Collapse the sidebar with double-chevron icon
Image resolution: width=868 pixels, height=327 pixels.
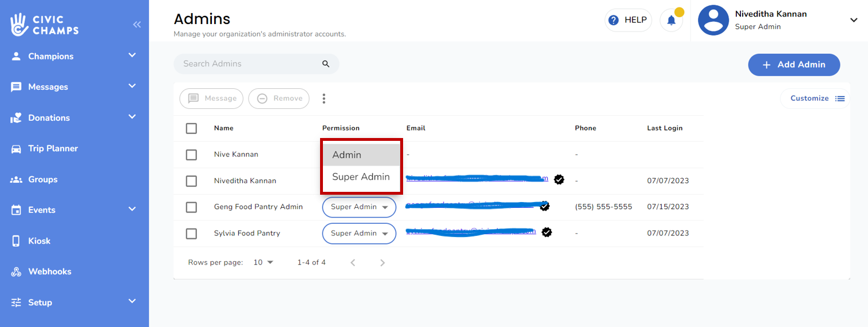tap(137, 25)
